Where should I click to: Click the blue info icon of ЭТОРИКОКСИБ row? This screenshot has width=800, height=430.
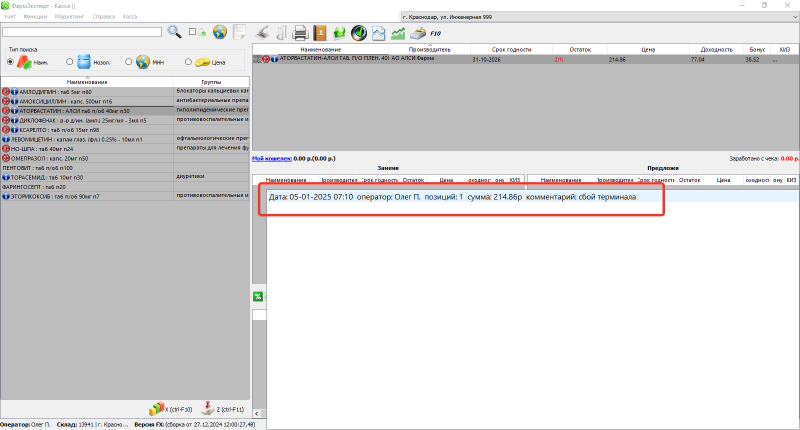coord(6,196)
